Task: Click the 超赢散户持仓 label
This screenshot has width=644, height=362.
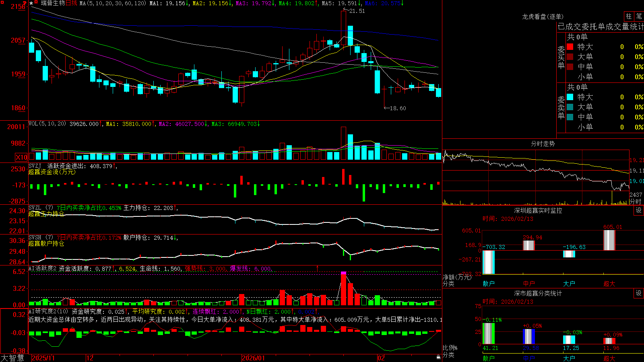Action: point(46,243)
